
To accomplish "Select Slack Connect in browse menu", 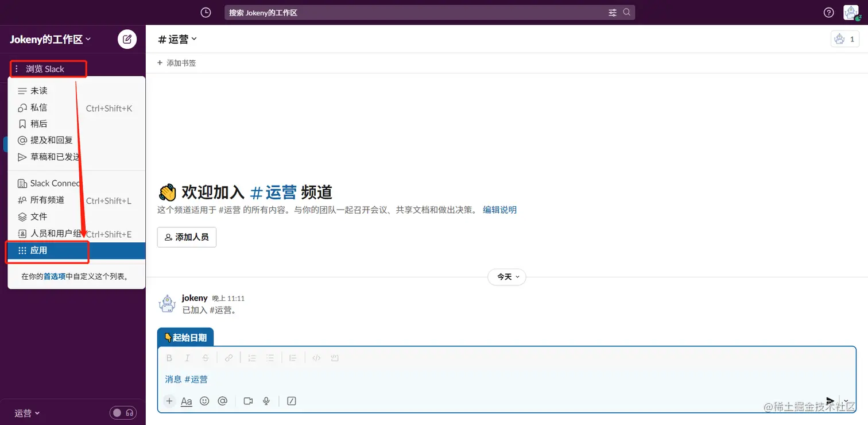I will tap(76, 183).
